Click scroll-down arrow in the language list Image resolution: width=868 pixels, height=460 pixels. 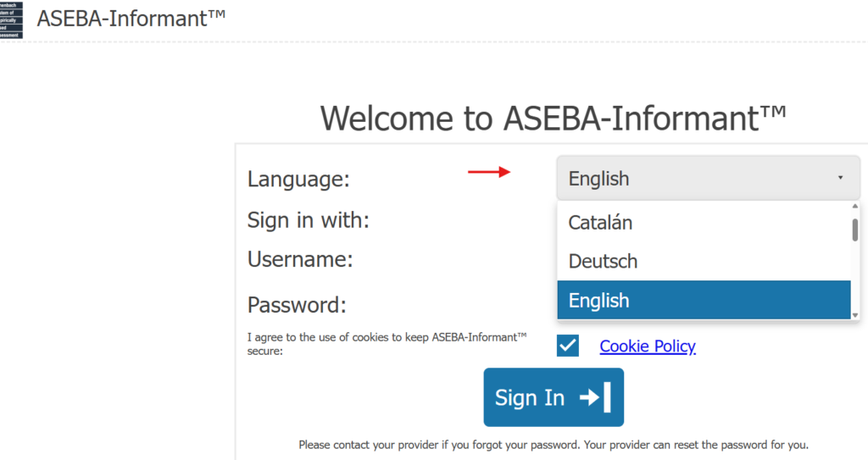[854, 314]
